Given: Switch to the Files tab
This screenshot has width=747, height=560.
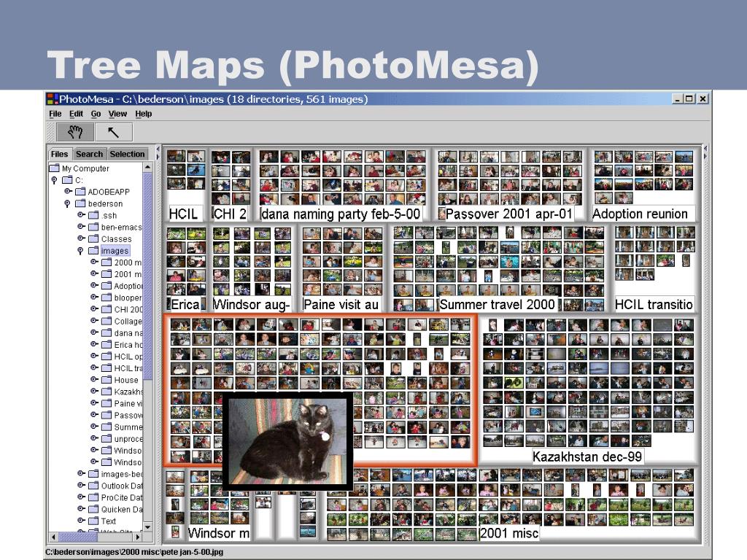Looking at the screenshot, I should [x=60, y=154].
